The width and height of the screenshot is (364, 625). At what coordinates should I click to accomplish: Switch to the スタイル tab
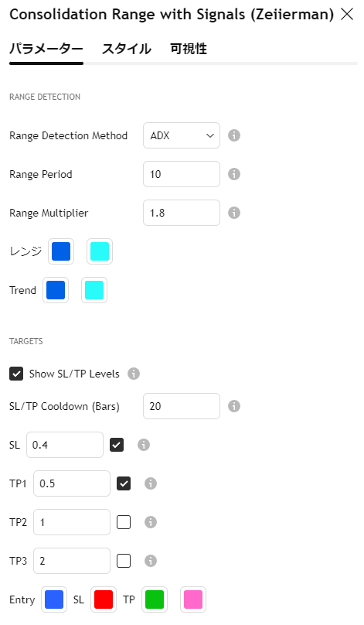pyautogui.click(x=127, y=49)
